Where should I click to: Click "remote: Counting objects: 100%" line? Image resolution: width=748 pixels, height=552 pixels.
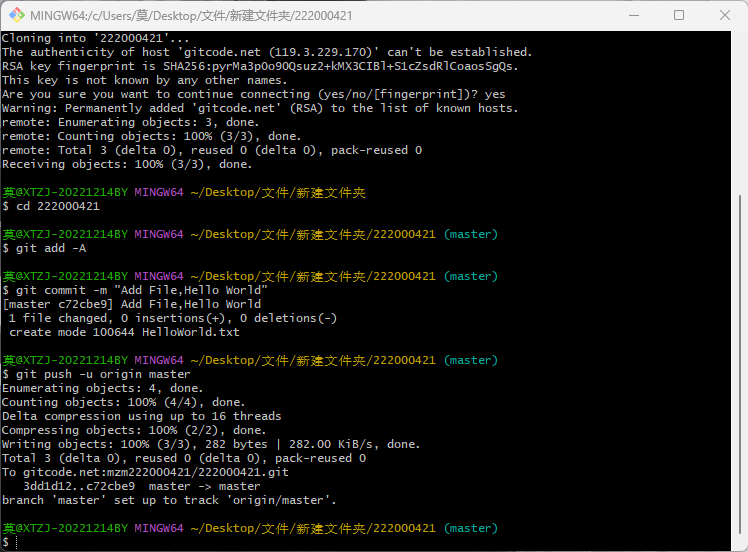click(151, 136)
